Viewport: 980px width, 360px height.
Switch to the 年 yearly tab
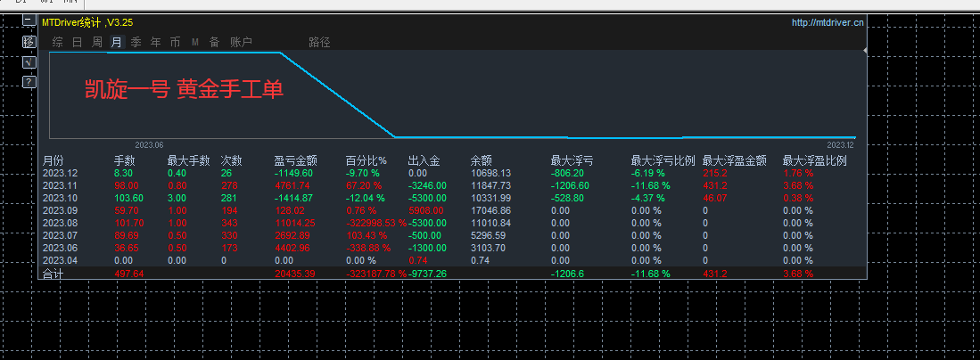(156, 43)
